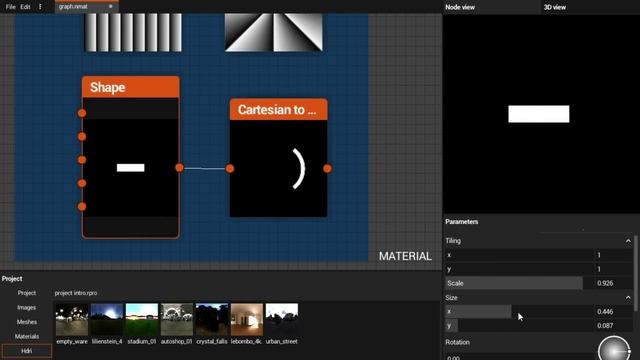Select the Cartesian to ... node header

(x=278, y=109)
